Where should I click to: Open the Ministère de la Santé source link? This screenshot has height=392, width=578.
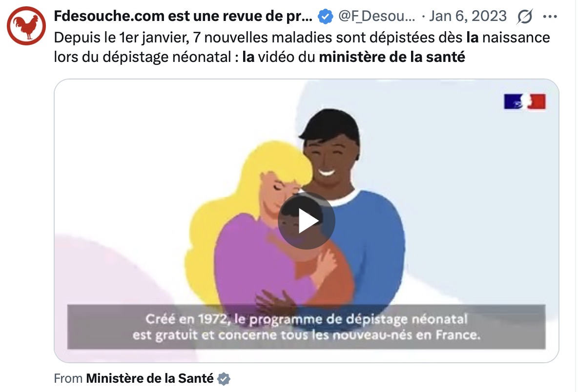[150, 378]
